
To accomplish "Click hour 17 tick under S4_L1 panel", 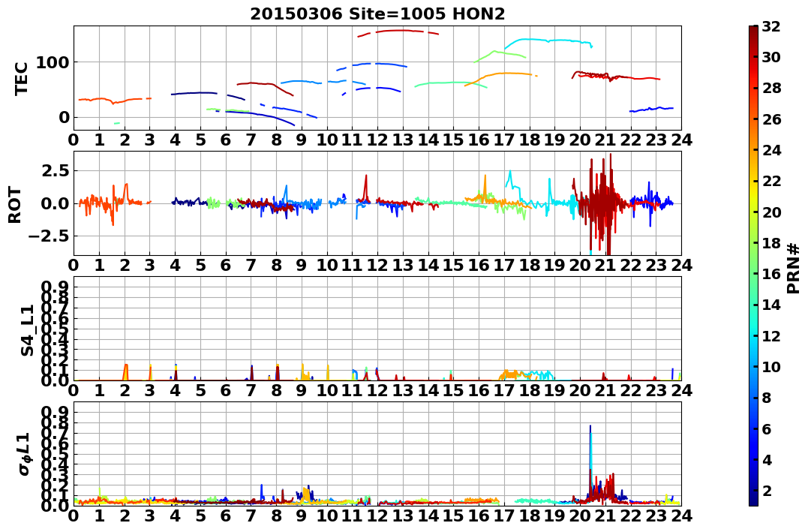I will [x=504, y=389].
